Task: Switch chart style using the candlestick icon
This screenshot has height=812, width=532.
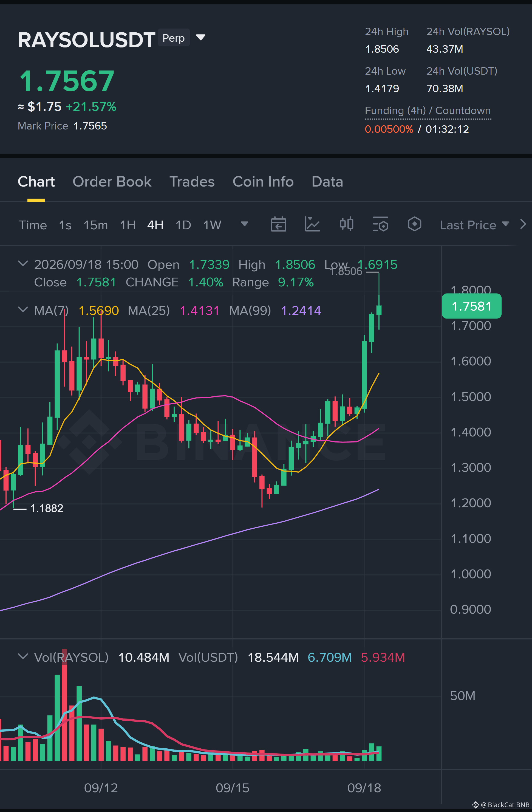Action: 346,224
